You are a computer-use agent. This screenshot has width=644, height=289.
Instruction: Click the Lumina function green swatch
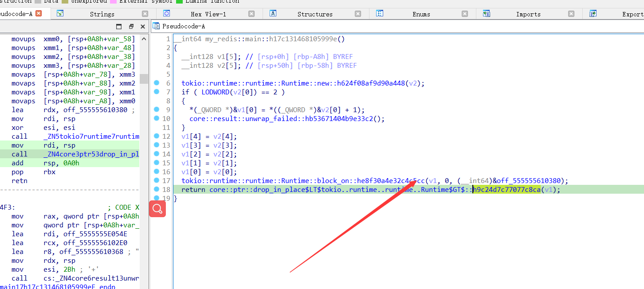[x=179, y=1]
